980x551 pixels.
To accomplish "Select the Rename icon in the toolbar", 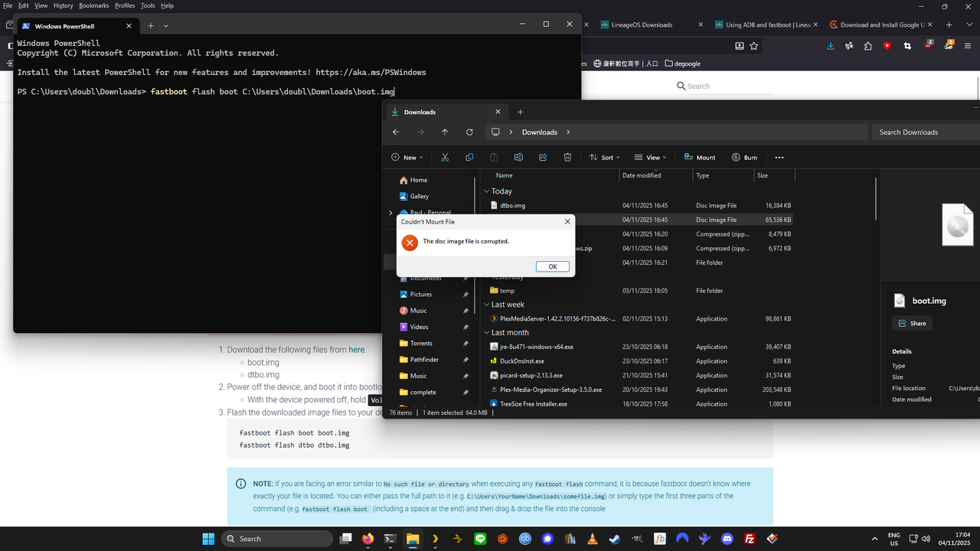I will click(518, 157).
